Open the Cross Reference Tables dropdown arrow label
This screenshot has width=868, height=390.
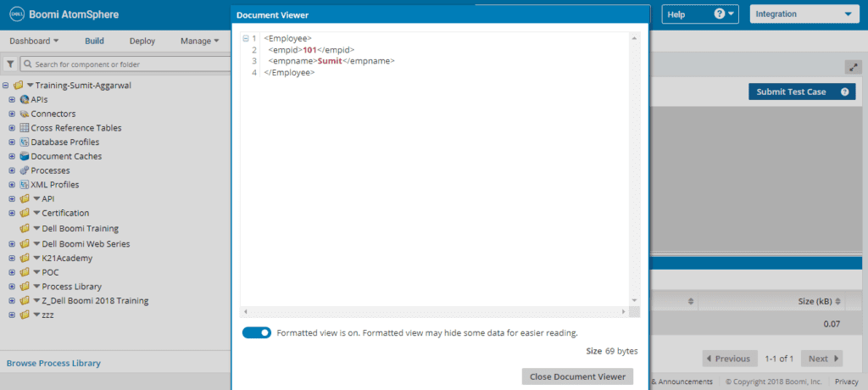tap(75, 127)
